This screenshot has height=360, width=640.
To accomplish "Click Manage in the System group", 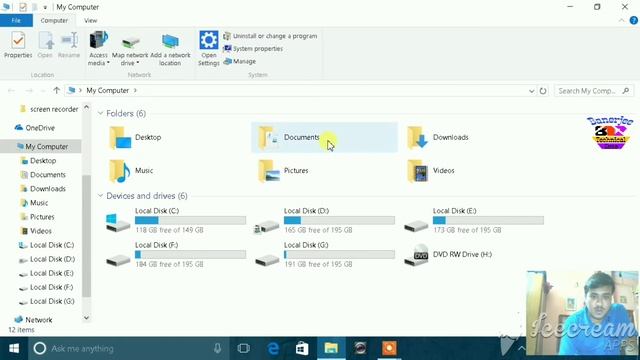I will 240,61.
